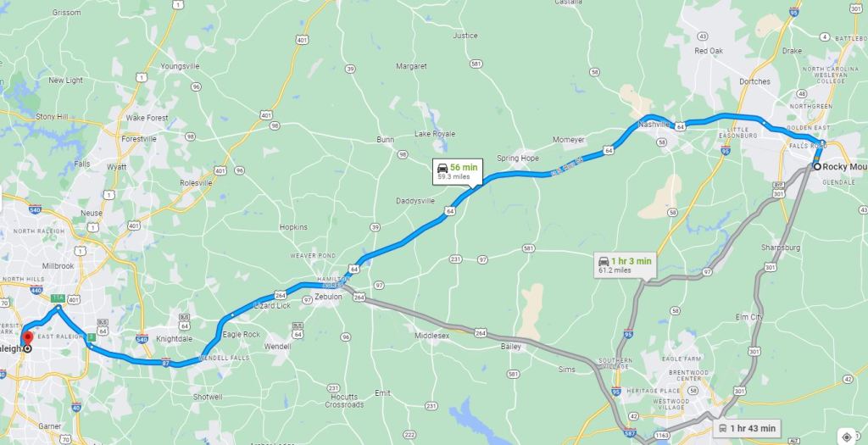Click the Spring Hope town label

[518, 159]
